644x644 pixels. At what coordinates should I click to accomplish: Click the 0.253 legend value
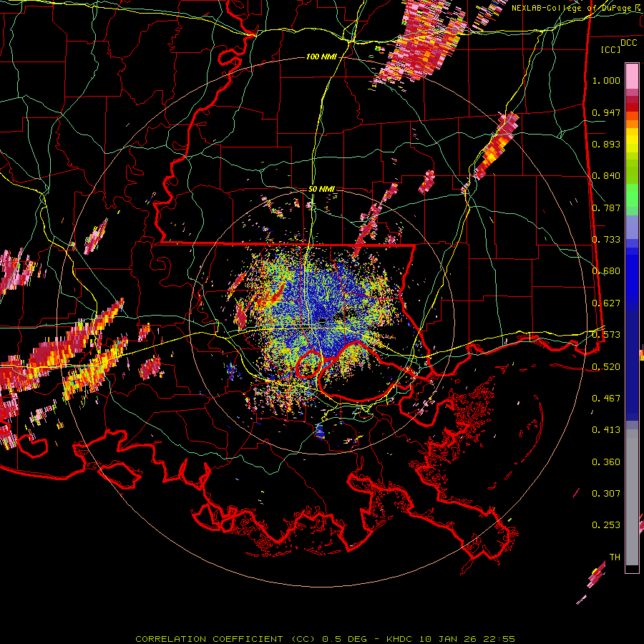(606, 525)
